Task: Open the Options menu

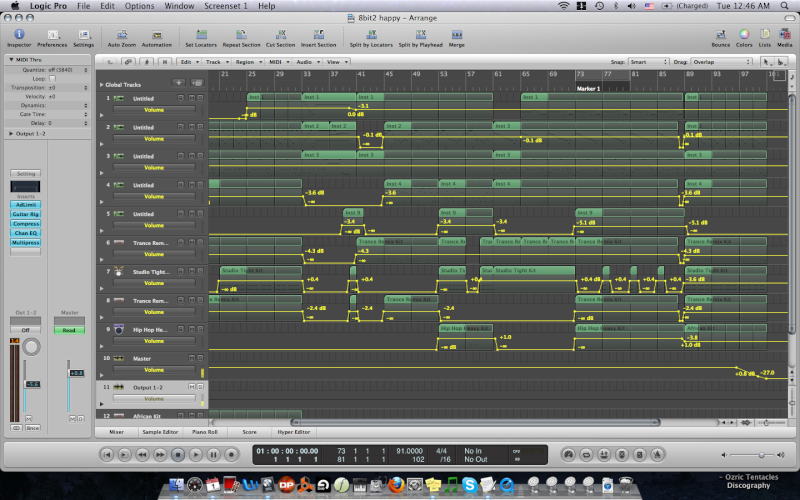Action: coord(139,6)
